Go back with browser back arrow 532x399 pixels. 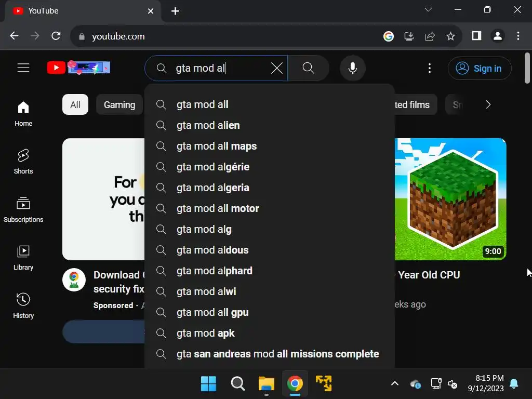click(x=14, y=36)
